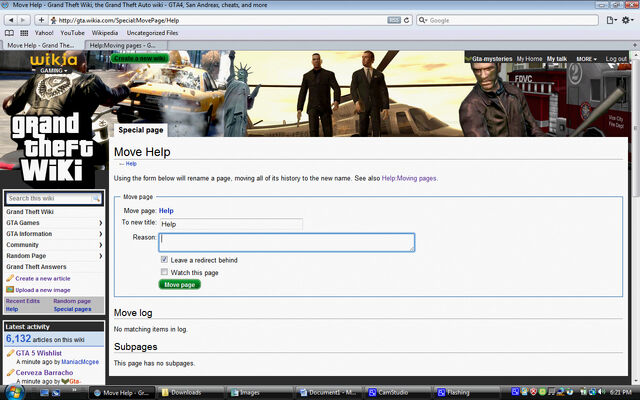This screenshot has width=640, height=400.
Task: Expand the Community submenu
Action: [x=100, y=245]
